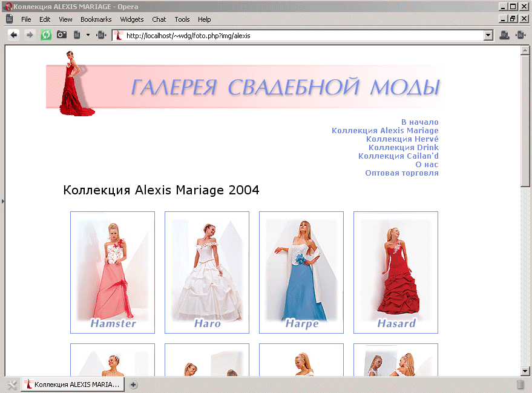Open the Hamster dress thumbnail
Screen dimensions: 532x393
click(x=113, y=272)
